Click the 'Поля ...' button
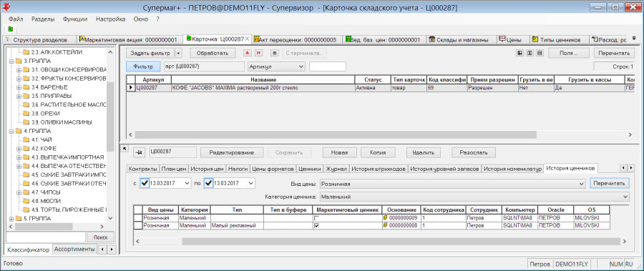 (570, 53)
